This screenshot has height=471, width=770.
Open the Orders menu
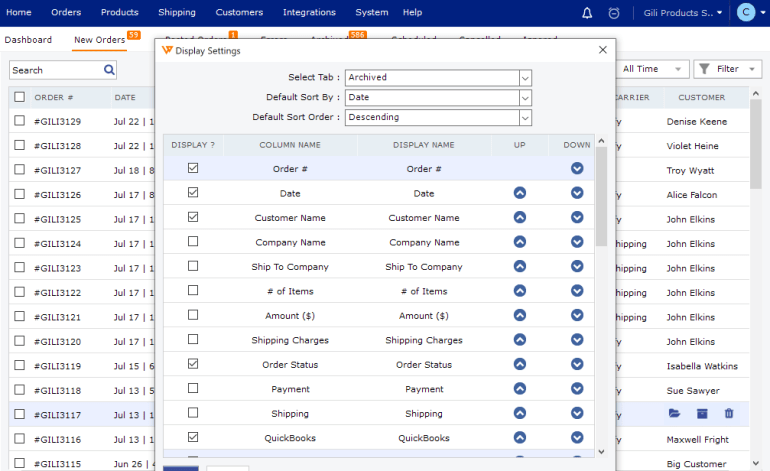(x=66, y=12)
